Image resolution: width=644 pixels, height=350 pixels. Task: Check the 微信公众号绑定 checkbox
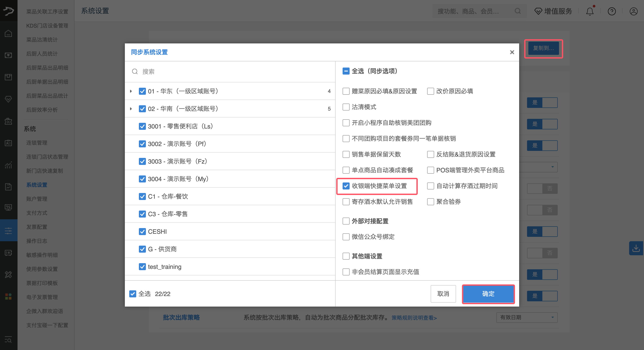tap(346, 237)
